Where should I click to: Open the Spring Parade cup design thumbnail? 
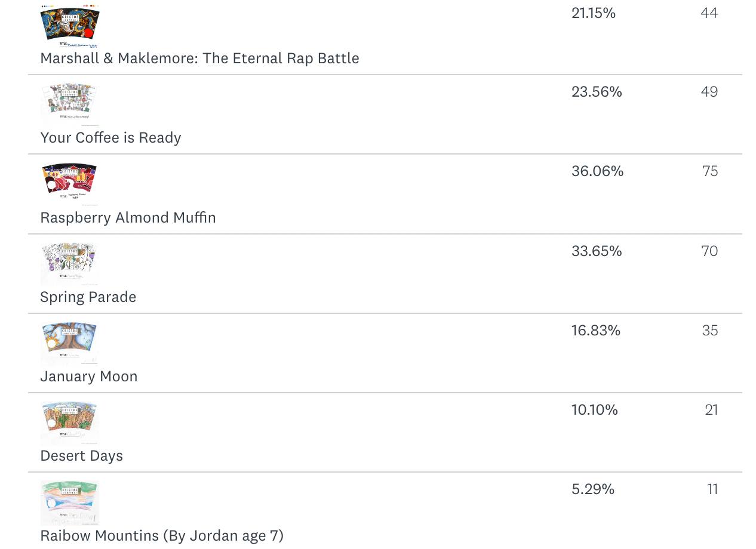point(69,264)
